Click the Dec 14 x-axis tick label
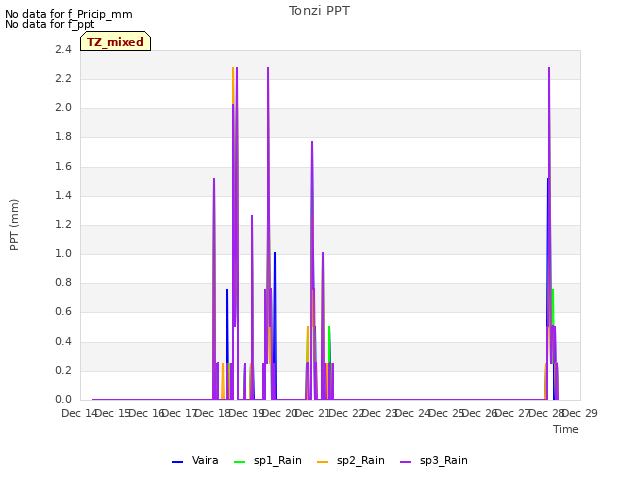Screen dimensions: 640x480 click(79, 413)
